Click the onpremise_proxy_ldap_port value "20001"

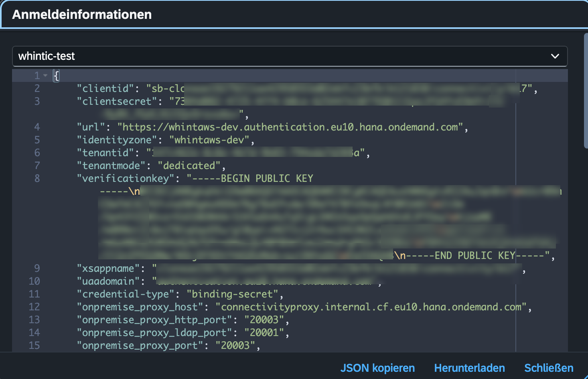264,333
